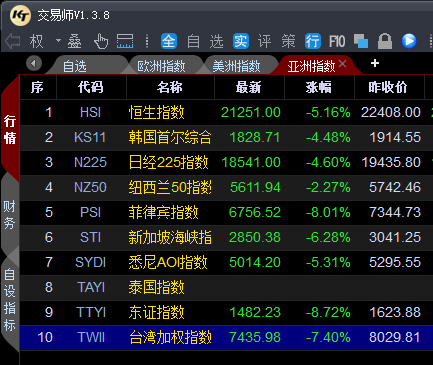Viewport: 433px width, 365px height.
Task: Sort by the 名称 column header
Action: (170, 87)
